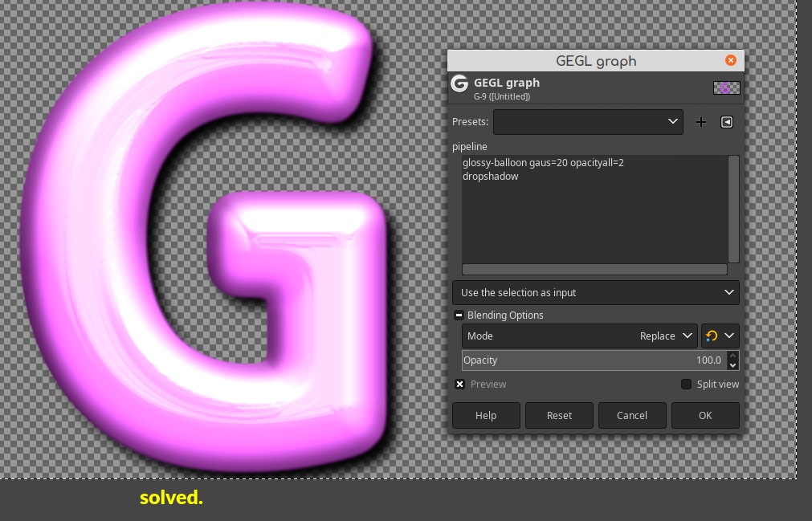
Task: Decrease the Opacity value with down arrow
Action: 732,364
